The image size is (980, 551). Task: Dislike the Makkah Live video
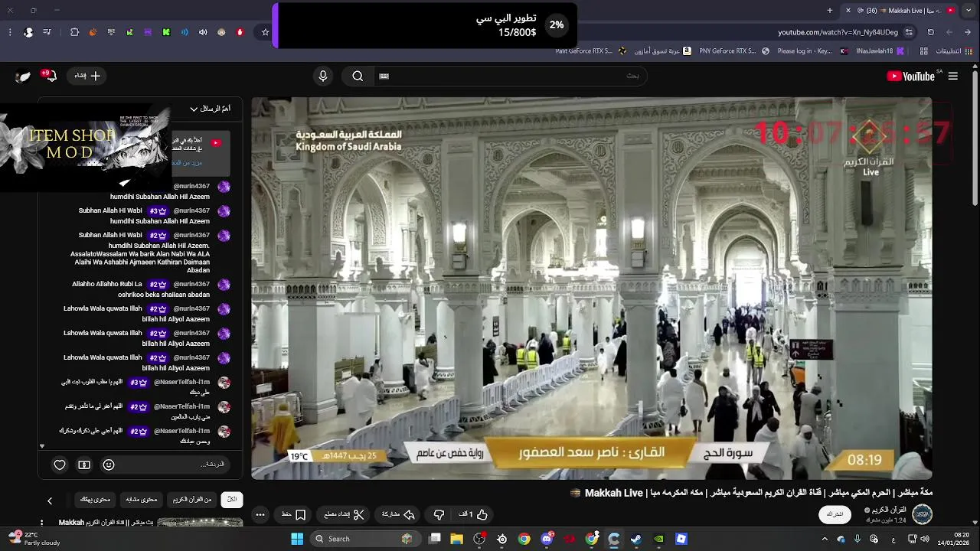tap(439, 514)
